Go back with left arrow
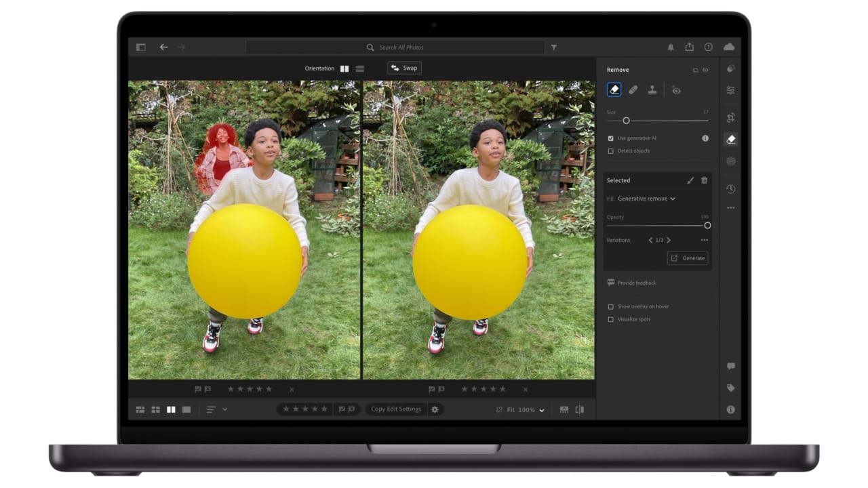868x488 pixels. click(163, 47)
